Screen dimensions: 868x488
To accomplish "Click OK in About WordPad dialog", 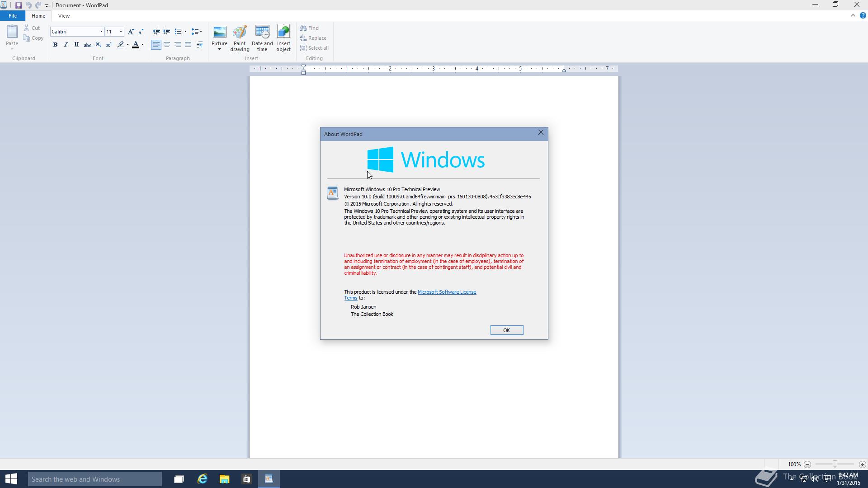I will pos(507,330).
